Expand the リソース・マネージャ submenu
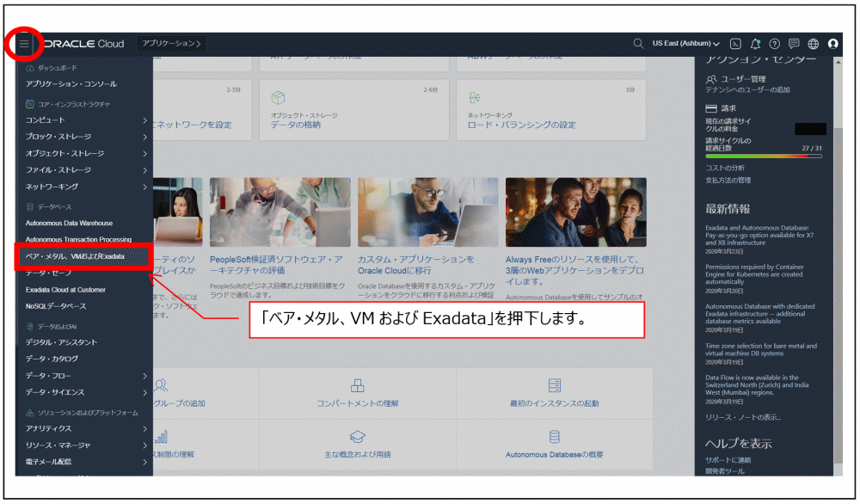The height and width of the screenshot is (504, 860). coord(86,446)
